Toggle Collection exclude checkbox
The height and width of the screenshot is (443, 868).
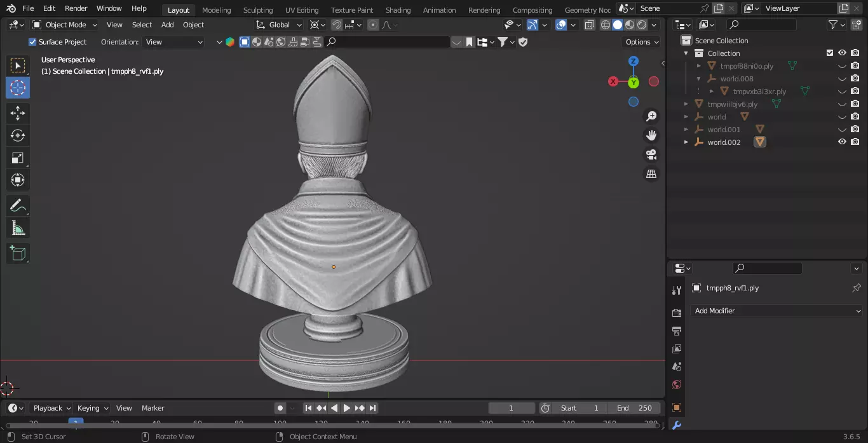click(829, 53)
